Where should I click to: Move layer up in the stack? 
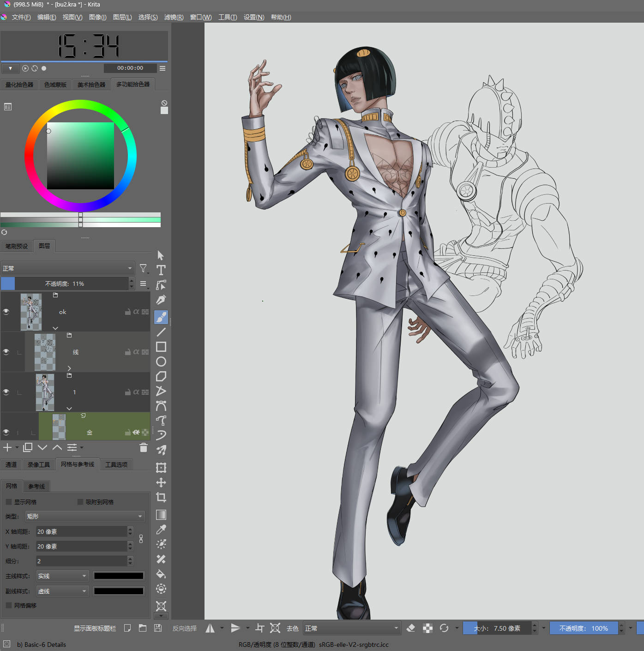(57, 447)
